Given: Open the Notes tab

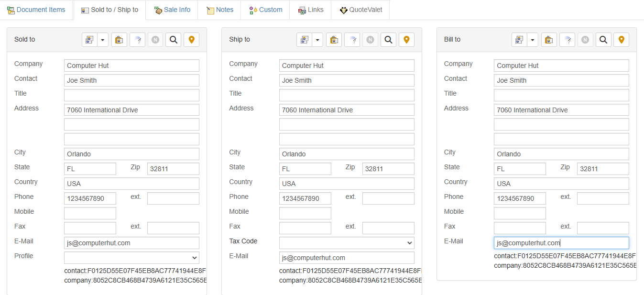Looking at the screenshot, I should [220, 10].
